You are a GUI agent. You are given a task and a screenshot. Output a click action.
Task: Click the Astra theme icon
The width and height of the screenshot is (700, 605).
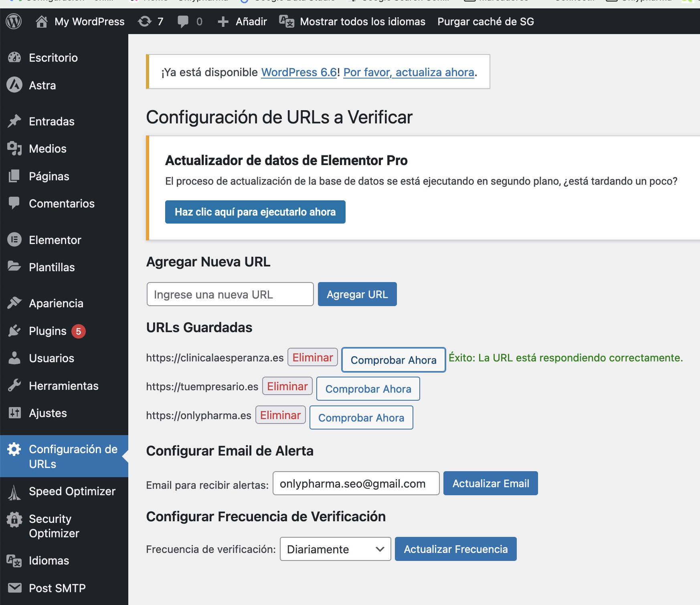point(14,85)
